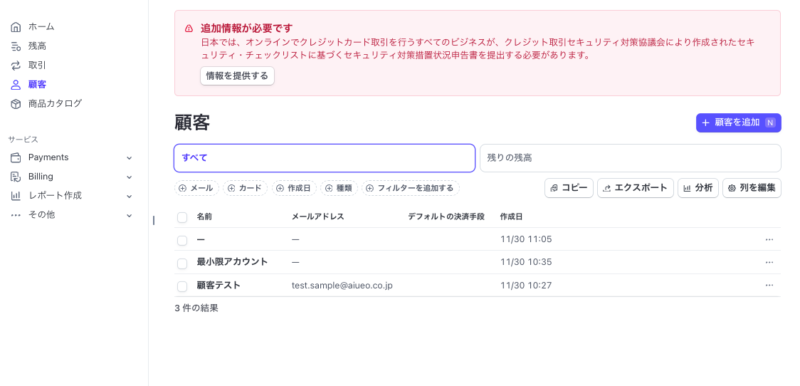Click the 情報を提供する button
Image resolution: width=800 pixels, height=386 pixels.
pos(237,76)
